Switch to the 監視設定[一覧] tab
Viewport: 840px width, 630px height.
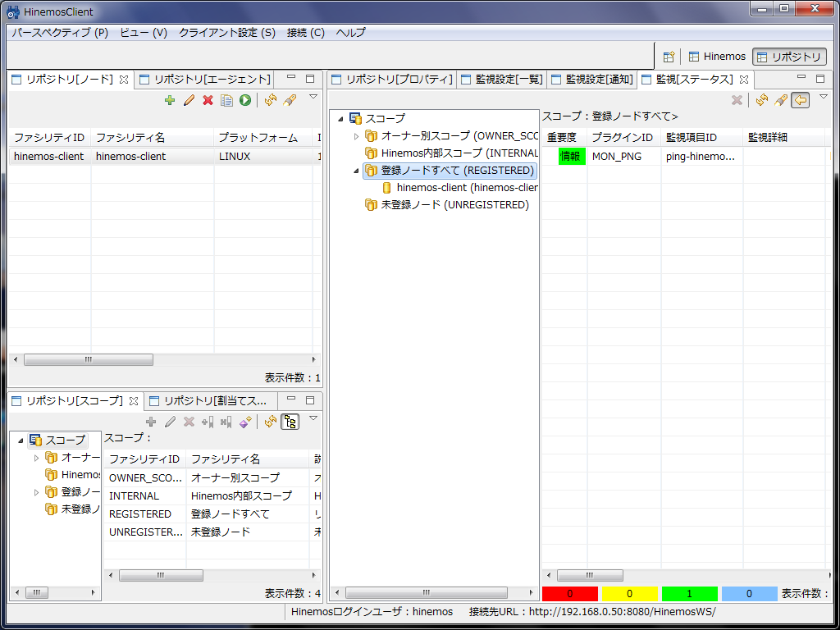502,80
